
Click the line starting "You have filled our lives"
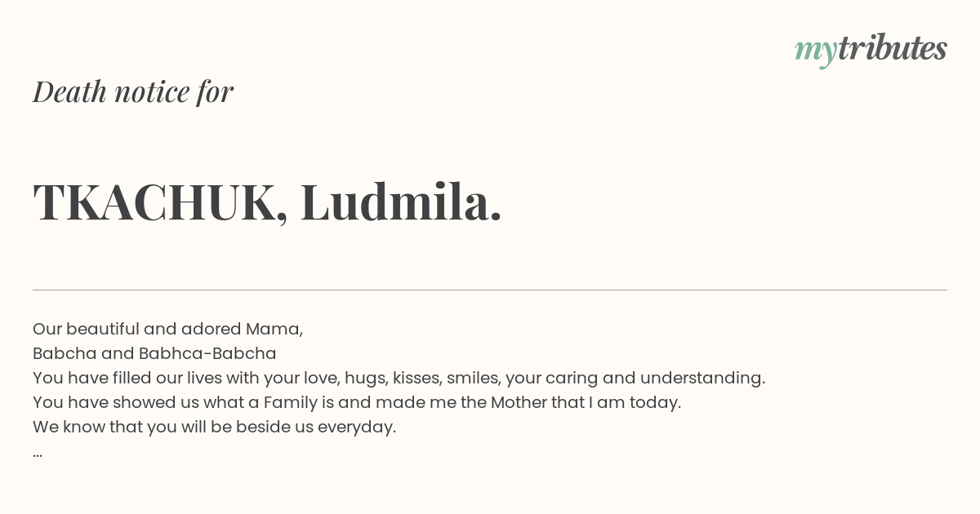pos(399,378)
